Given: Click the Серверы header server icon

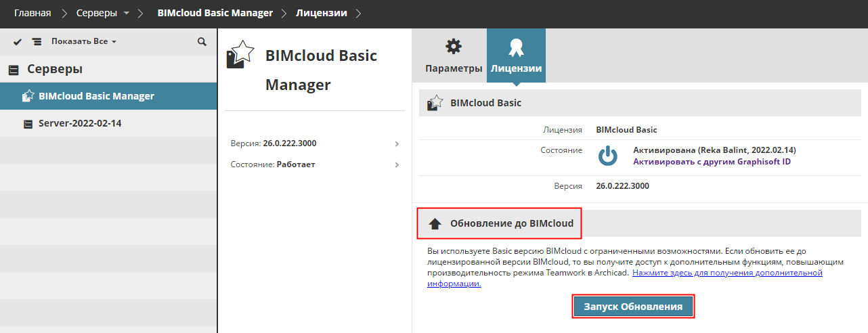Looking at the screenshot, I should [14, 69].
